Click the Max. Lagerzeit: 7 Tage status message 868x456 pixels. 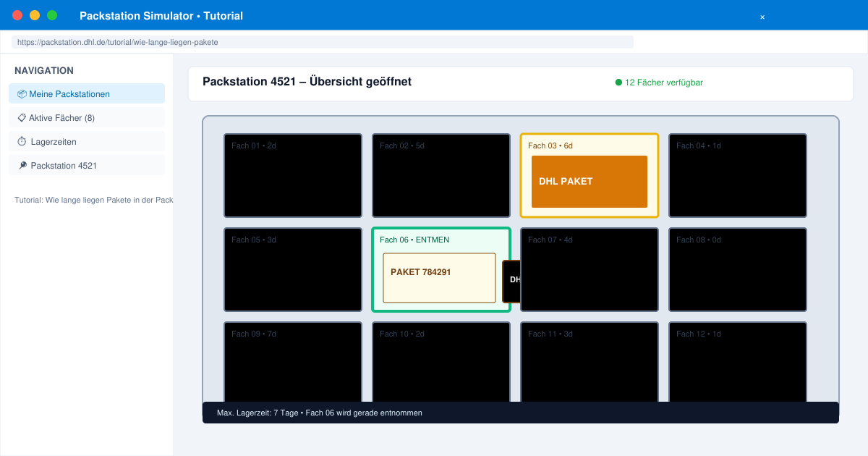tap(319, 413)
